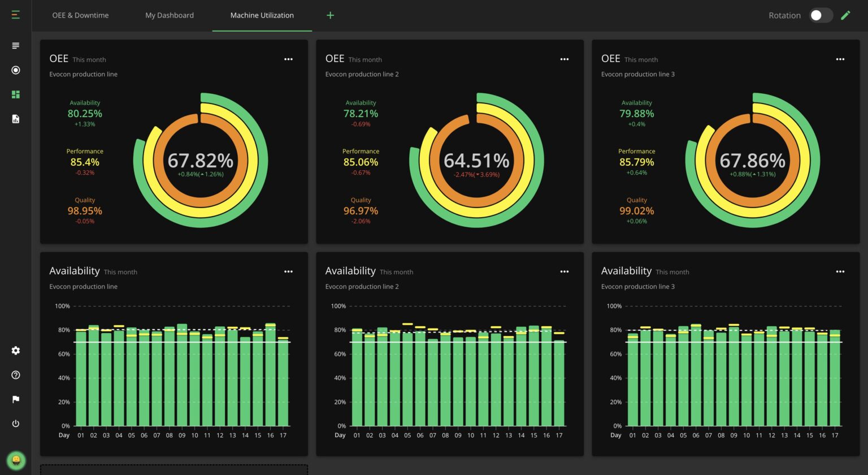Open the record target icon in sidebar
The image size is (868, 475).
tap(16, 70)
